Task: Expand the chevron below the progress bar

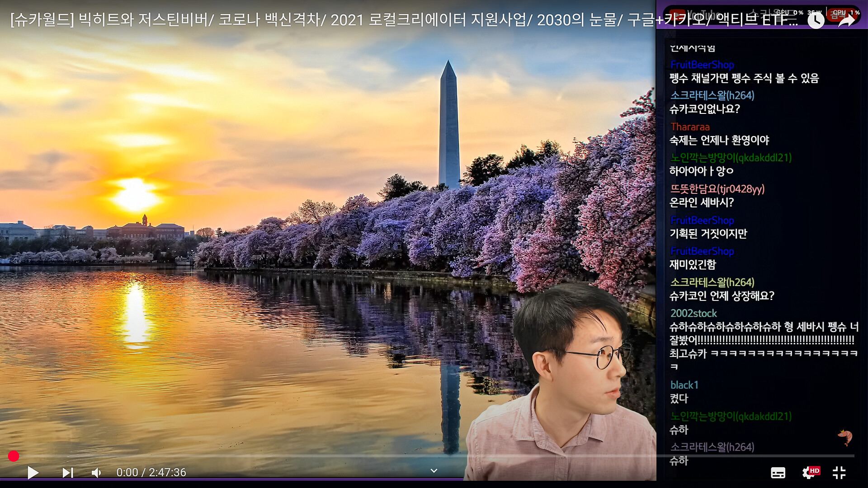Action: tap(434, 471)
